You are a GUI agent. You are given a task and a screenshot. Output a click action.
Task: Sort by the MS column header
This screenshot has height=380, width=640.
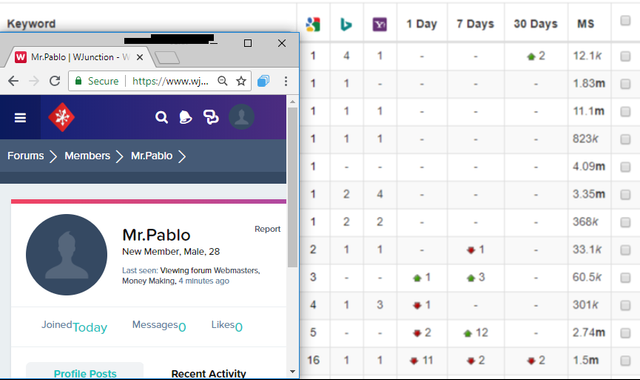click(x=586, y=24)
